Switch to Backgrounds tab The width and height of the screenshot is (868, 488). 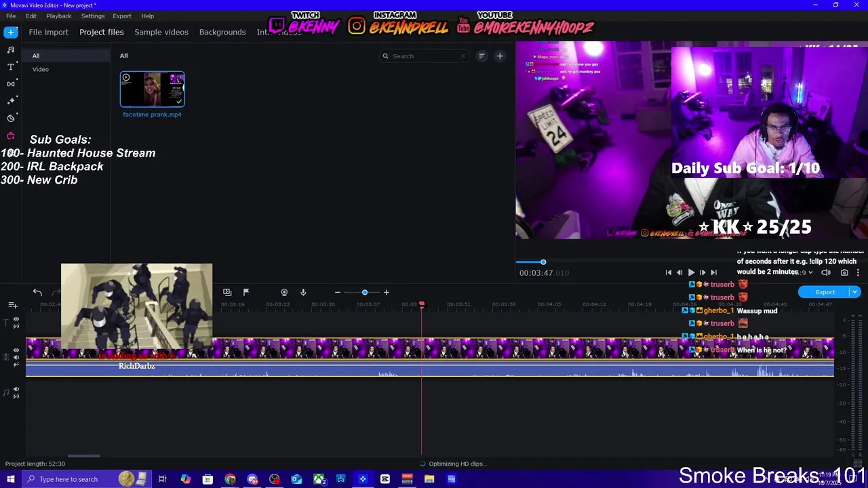222,32
